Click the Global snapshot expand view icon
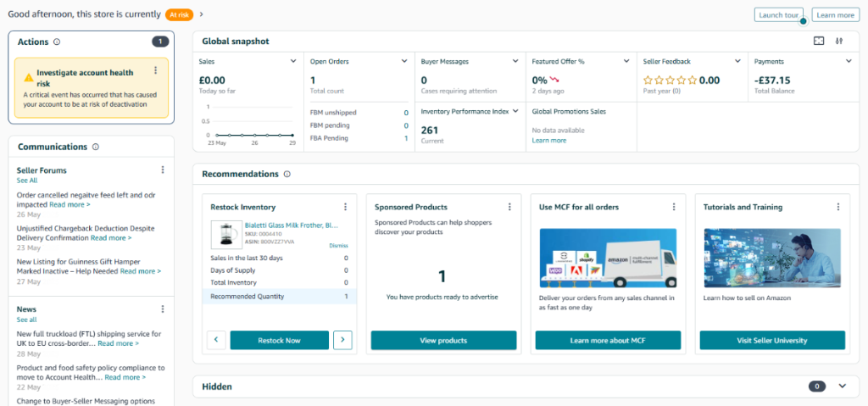This screenshot has width=868, height=406. pos(818,41)
